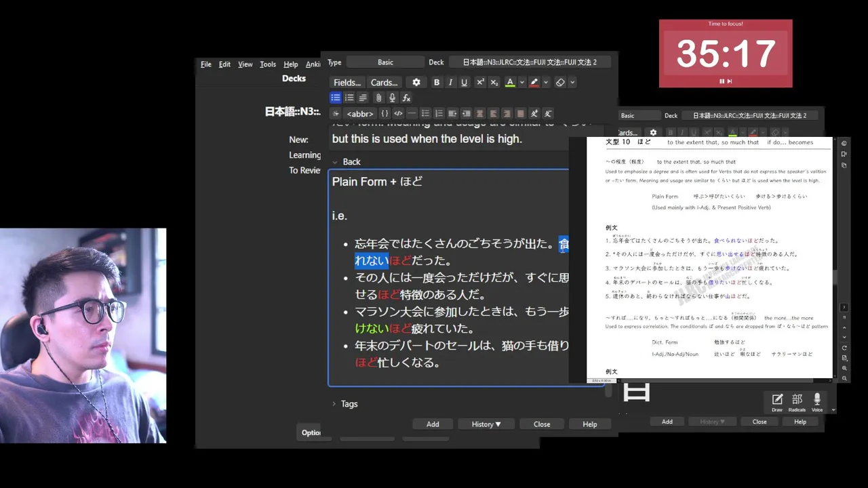Open note type settings gear in front editor

point(416,82)
